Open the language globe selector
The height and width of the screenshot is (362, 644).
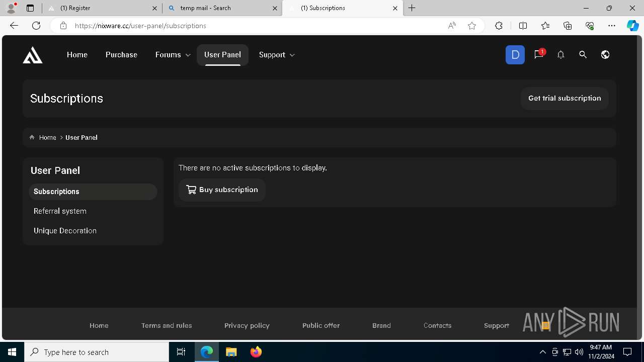click(605, 55)
